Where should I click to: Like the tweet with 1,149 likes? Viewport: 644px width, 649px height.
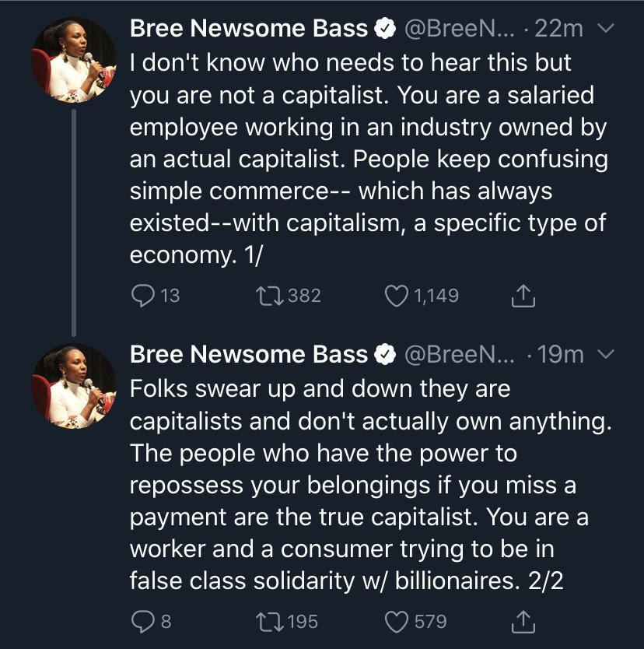(397, 296)
